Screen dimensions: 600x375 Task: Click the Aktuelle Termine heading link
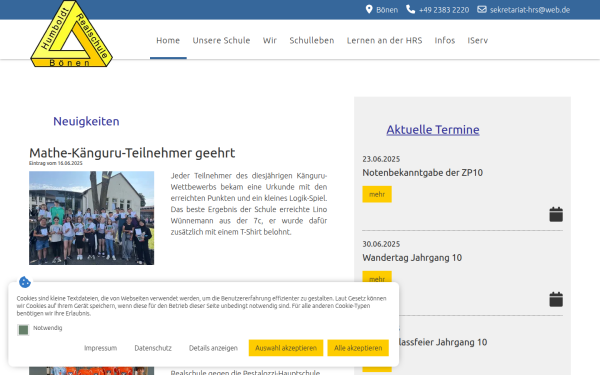pos(433,130)
